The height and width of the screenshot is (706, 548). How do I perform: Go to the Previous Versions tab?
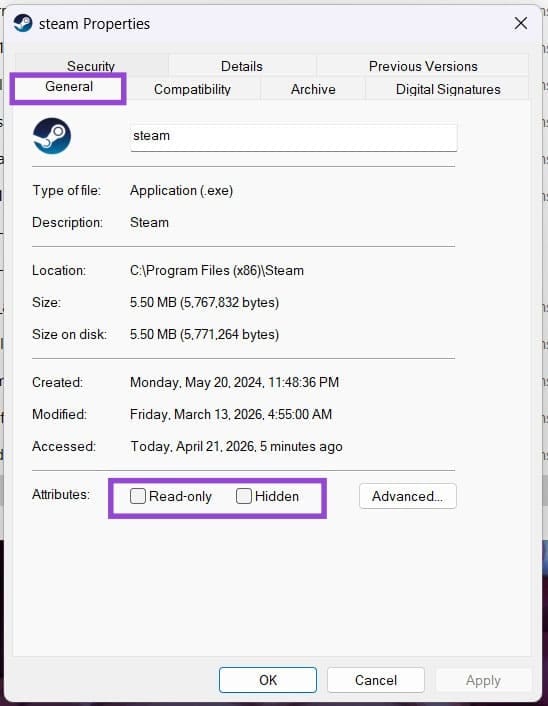[x=423, y=66]
